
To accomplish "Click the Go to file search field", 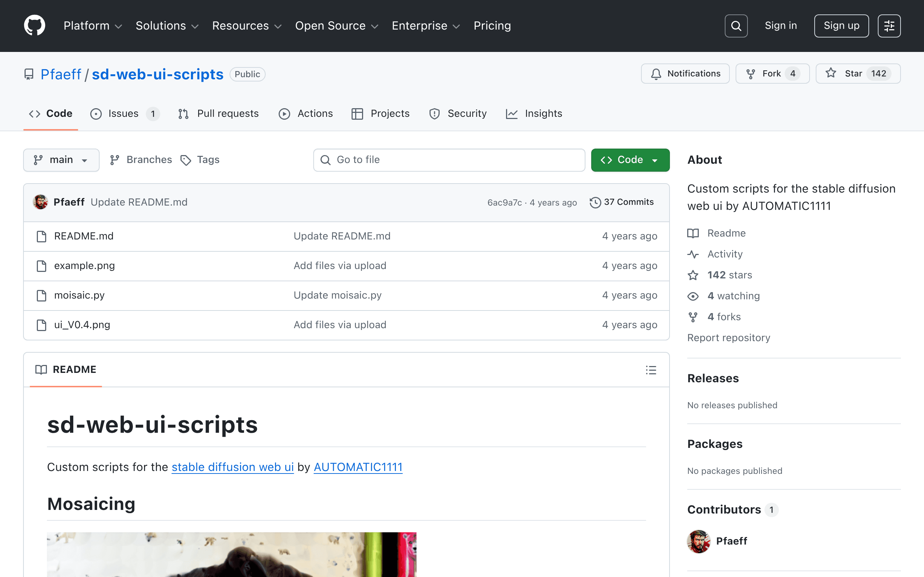I will (x=449, y=160).
